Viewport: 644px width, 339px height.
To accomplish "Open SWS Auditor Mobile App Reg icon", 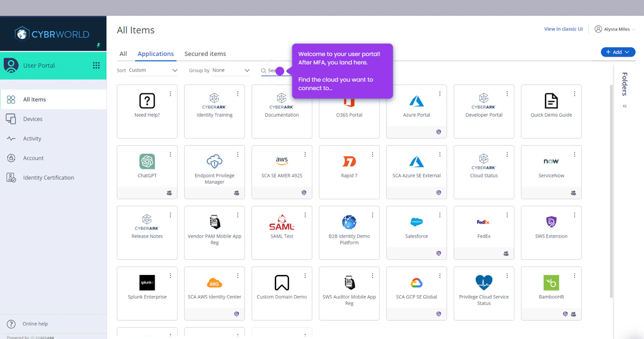I will pos(349,283).
